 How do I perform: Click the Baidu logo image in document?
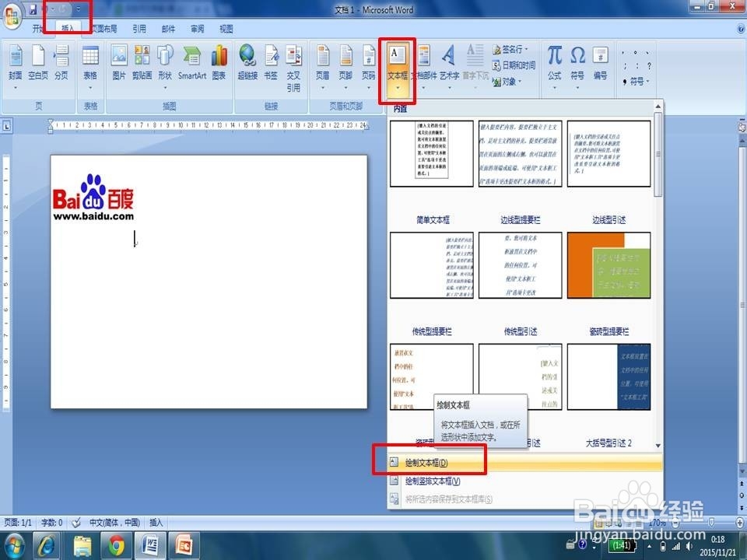coord(93,197)
